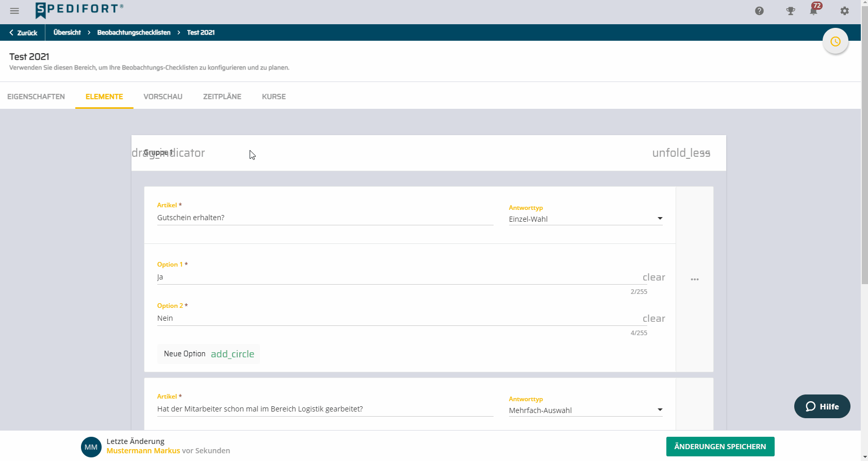Clear Option 1 'Ja' field
Screen dimensions: 868x461
(x=653, y=277)
